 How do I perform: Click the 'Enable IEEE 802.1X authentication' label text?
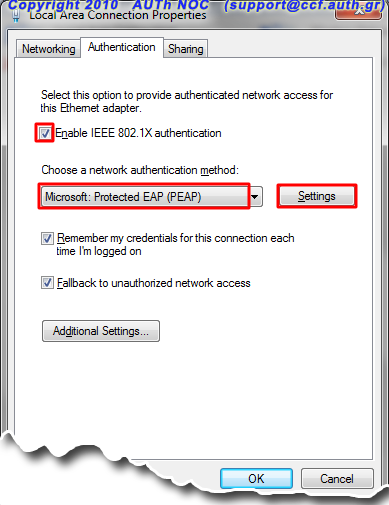coord(138,133)
